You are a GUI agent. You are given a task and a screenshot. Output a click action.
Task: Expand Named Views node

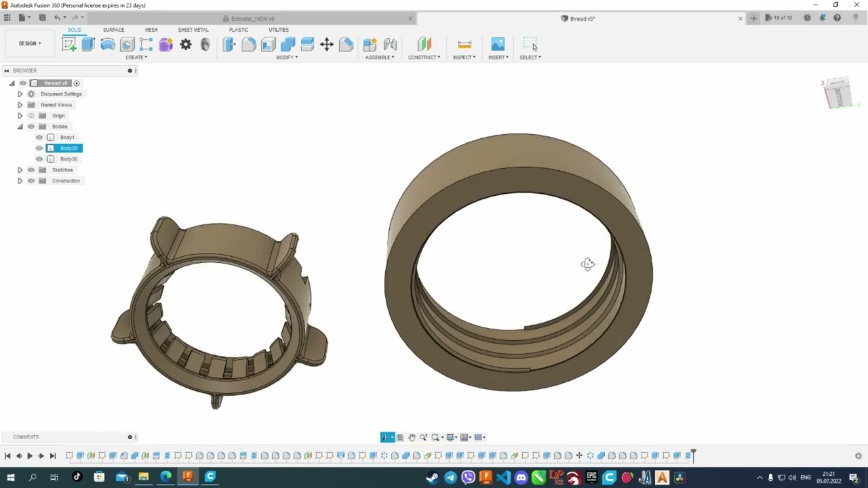click(20, 105)
